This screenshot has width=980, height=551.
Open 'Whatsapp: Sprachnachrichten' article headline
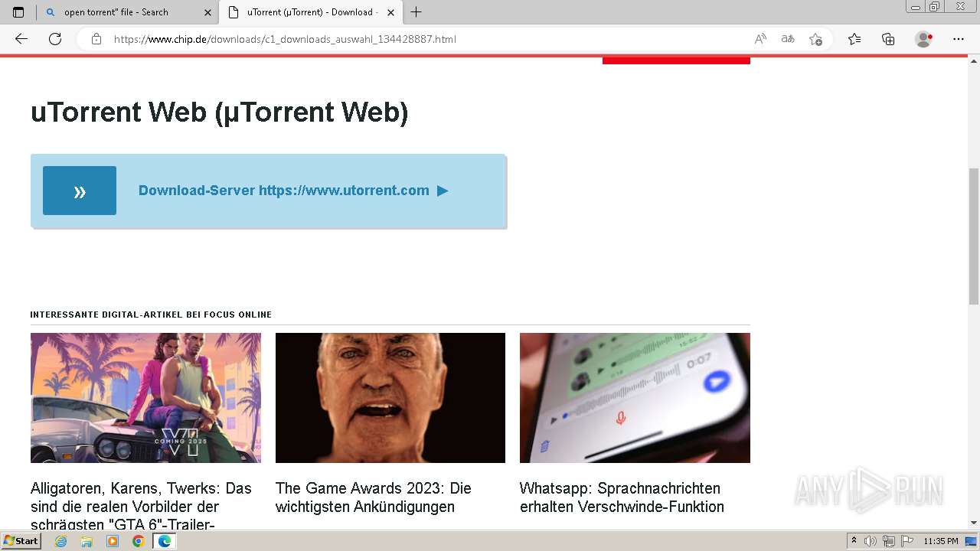(622, 497)
